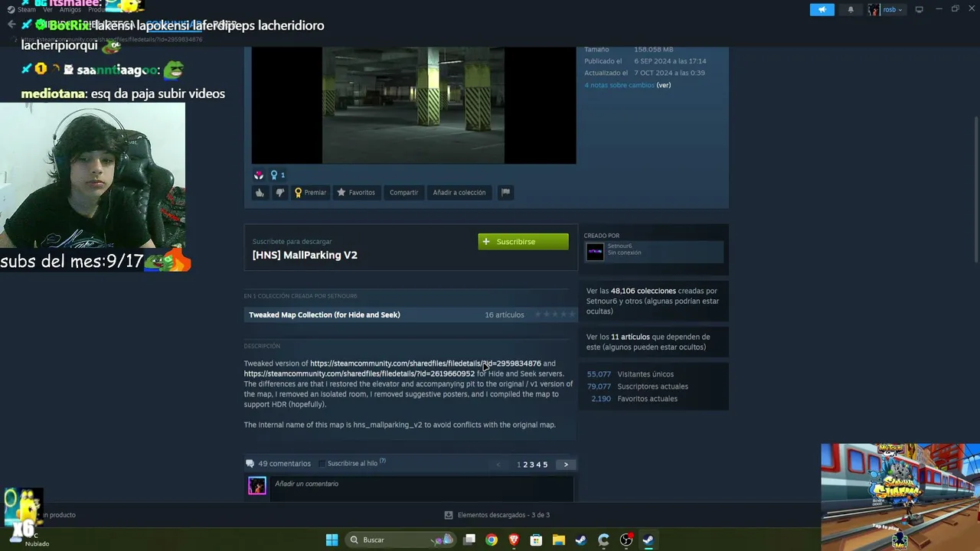Click the Premiar award button
The image size is (980, 551).
point(310,193)
